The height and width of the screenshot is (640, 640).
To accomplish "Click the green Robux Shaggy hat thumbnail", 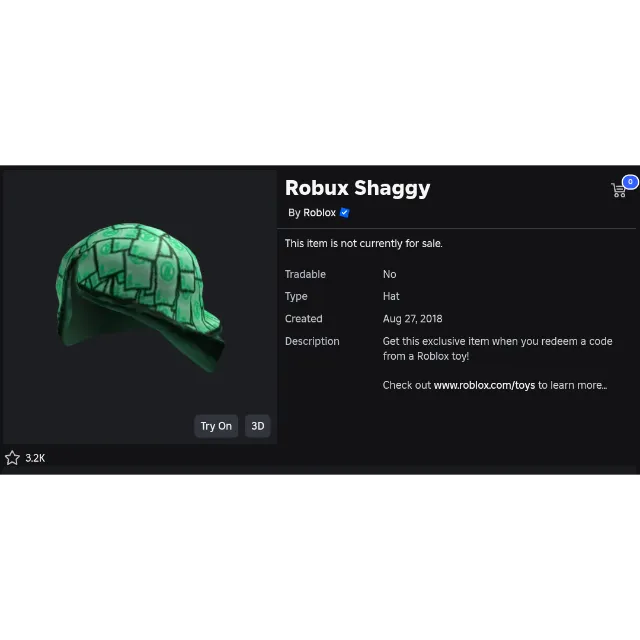I will click(140, 298).
